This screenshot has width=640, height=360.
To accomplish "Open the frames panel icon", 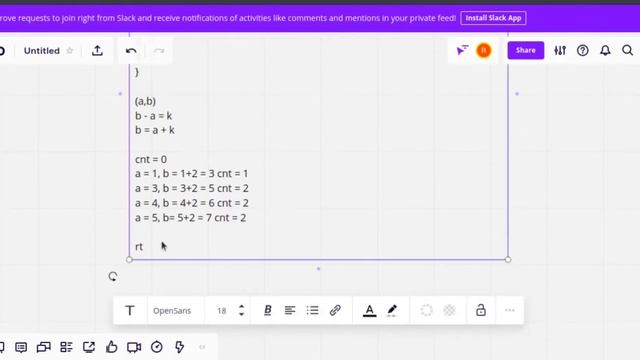I will click(44, 347).
